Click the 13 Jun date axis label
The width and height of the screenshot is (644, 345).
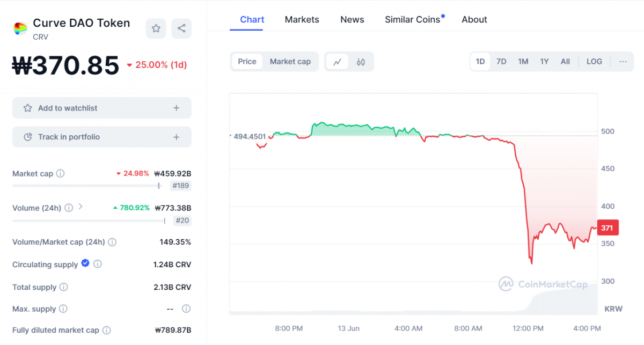click(349, 328)
